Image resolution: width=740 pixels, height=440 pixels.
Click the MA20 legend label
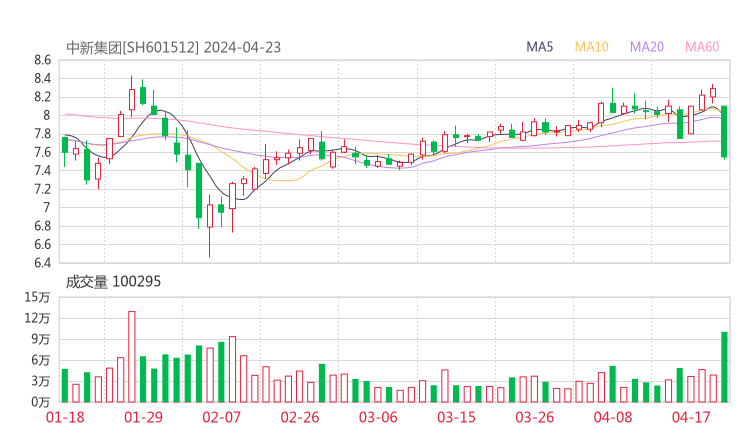point(647,47)
